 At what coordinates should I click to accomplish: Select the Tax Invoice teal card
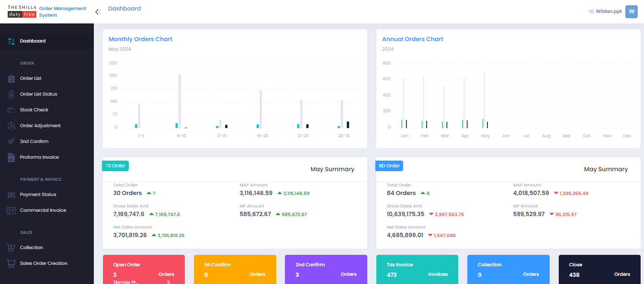point(417,270)
